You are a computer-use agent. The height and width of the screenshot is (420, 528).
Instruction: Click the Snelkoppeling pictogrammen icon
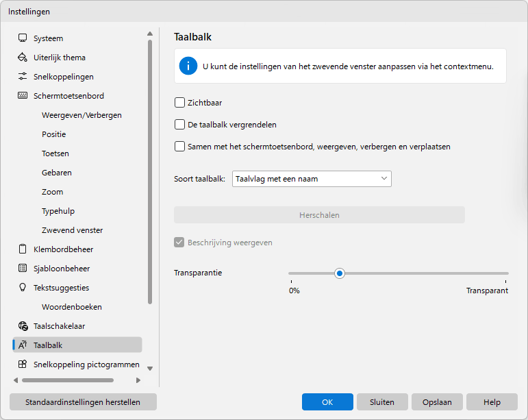tap(23, 365)
